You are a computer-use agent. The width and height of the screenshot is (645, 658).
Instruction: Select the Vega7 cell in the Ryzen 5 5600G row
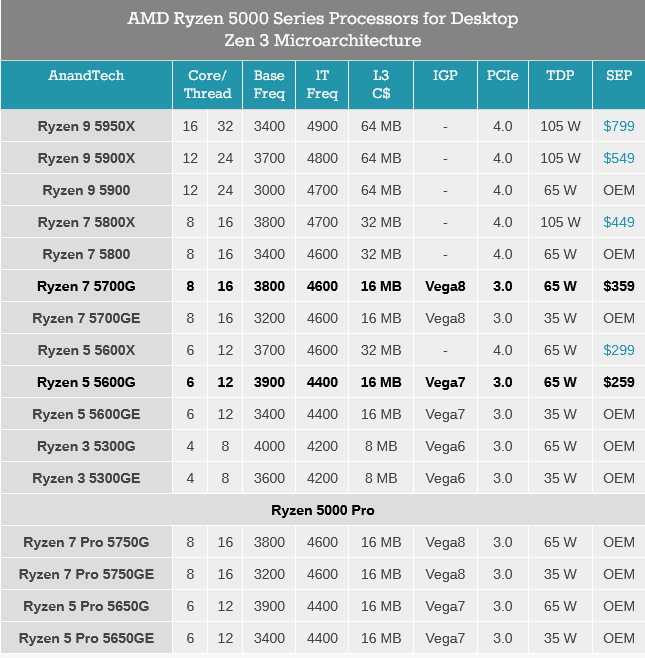[445, 382]
